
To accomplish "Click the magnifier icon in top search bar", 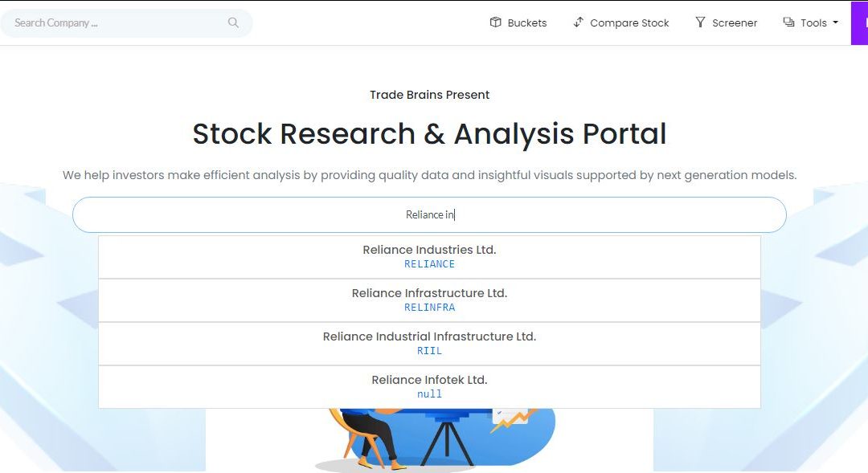I will click(x=233, y=22).
